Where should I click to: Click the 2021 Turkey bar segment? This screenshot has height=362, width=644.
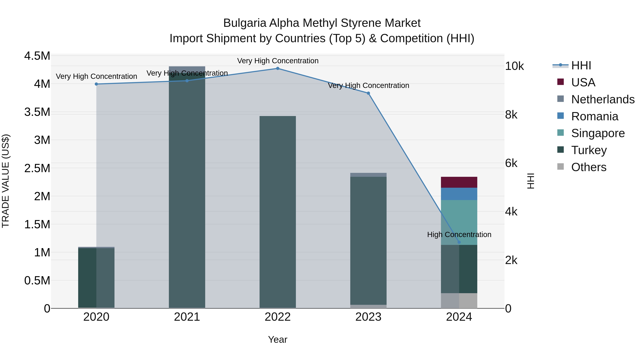[x=187, y=190]
